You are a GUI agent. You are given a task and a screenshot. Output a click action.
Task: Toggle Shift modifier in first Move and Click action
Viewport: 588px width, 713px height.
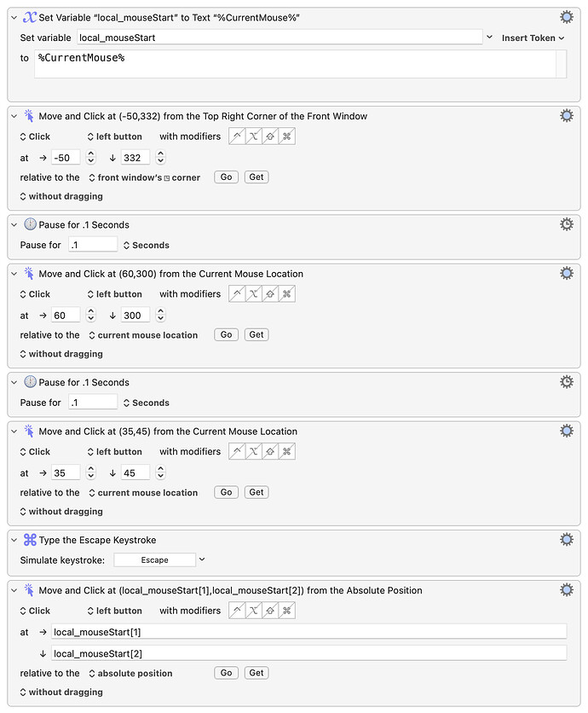coord(270,136)
